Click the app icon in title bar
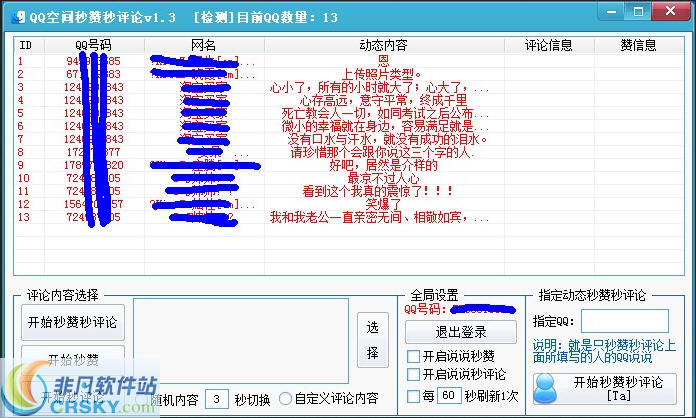 tap(18, 17)
